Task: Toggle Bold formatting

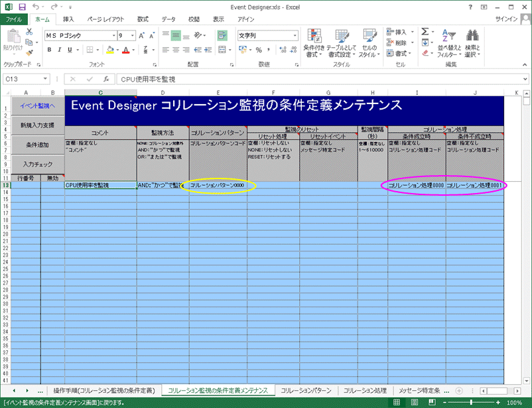Action: (x=50, y=50)
